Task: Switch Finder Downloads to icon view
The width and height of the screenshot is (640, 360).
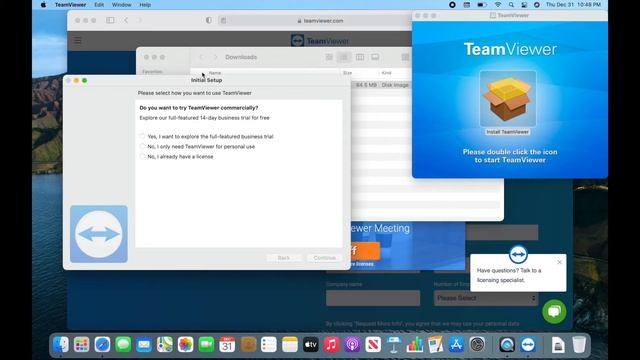Action: (329, 57)
